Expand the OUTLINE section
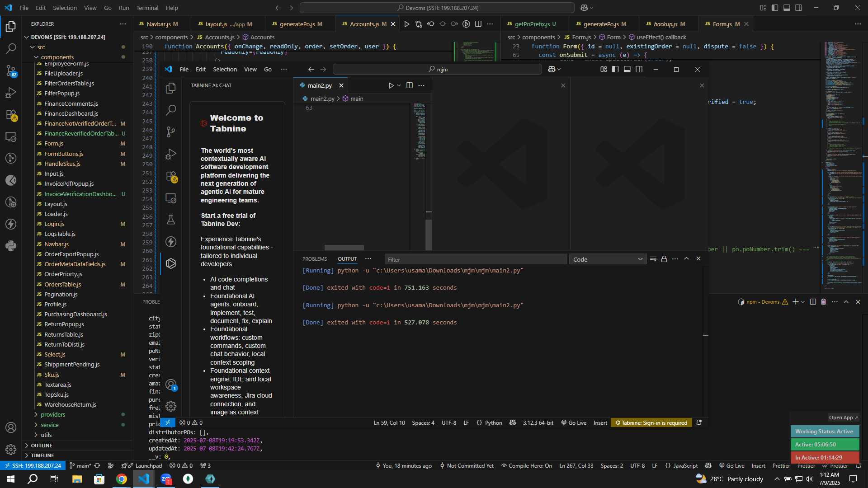The height and width of the screenshot is (488, 868). tap(42, 446)
